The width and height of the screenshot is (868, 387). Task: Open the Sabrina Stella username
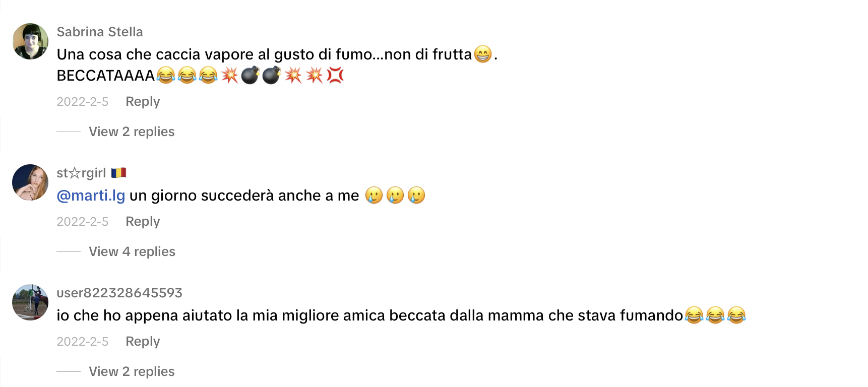pos(100,32)
